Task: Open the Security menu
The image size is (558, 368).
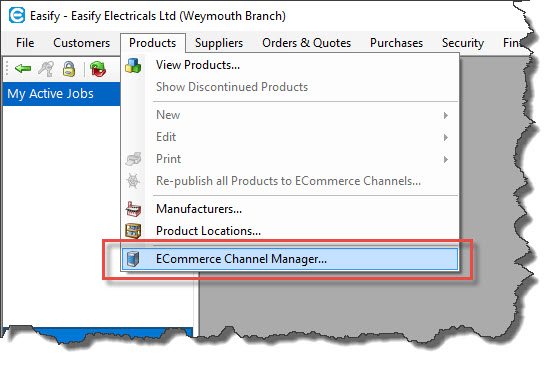Action: point(463,43)
